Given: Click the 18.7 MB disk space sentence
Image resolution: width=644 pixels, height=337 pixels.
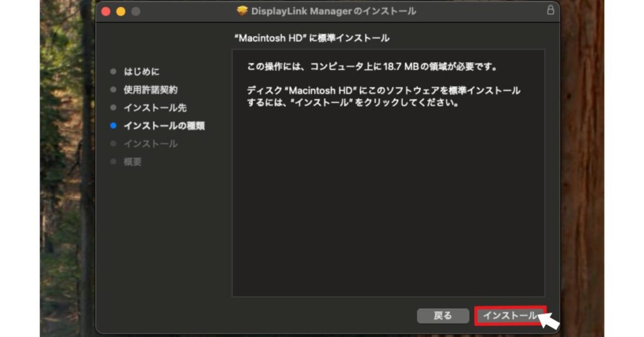Looking at the screenshot, I should (x=368, y=67).
